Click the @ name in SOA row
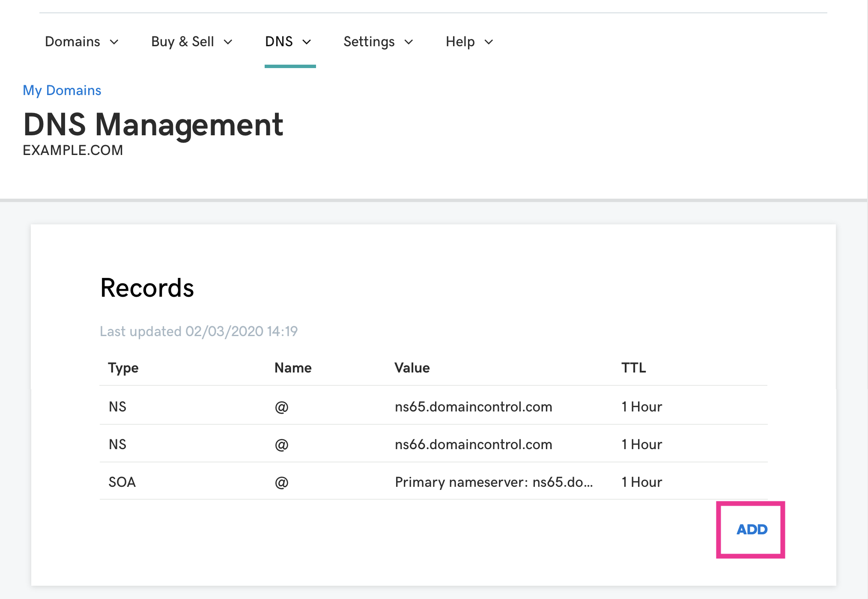868x599 pixels. coord(281,483)
